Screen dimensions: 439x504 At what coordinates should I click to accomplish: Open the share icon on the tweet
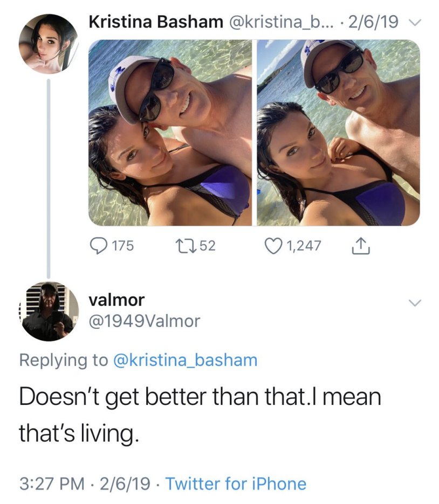point(357,246)
